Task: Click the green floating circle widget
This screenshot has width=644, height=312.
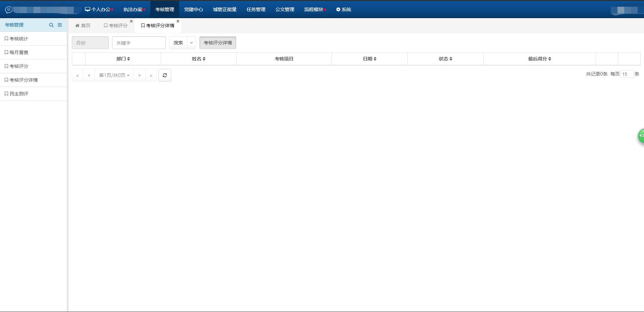Action: 641,136
